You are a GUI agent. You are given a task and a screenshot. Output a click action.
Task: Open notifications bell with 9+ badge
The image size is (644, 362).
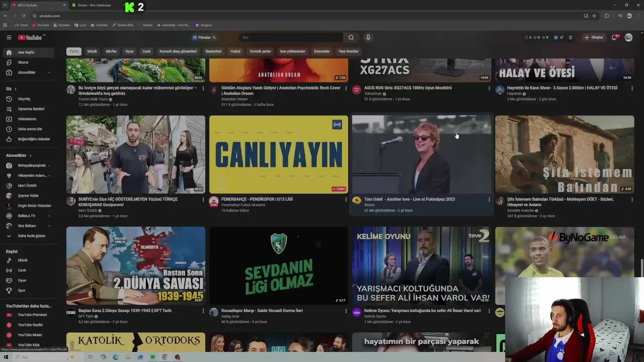(x=614, y=37)
